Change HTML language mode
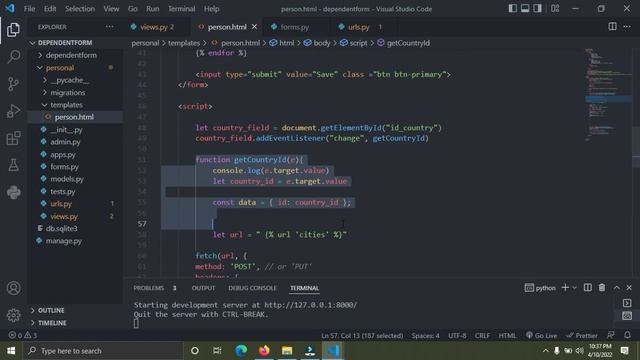Viewport: 640px width, 360px height. click(507, 336)
